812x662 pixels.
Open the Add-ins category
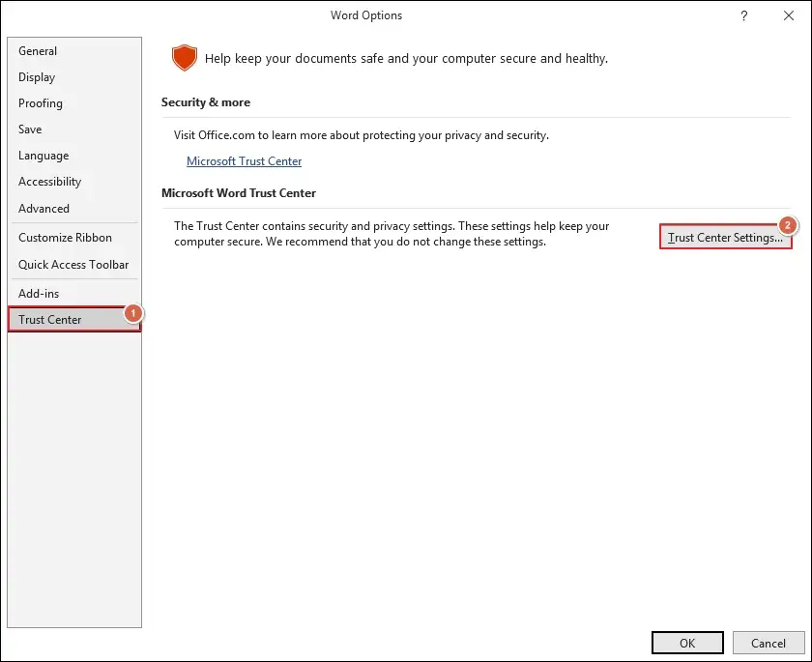[x=74, y=294]
